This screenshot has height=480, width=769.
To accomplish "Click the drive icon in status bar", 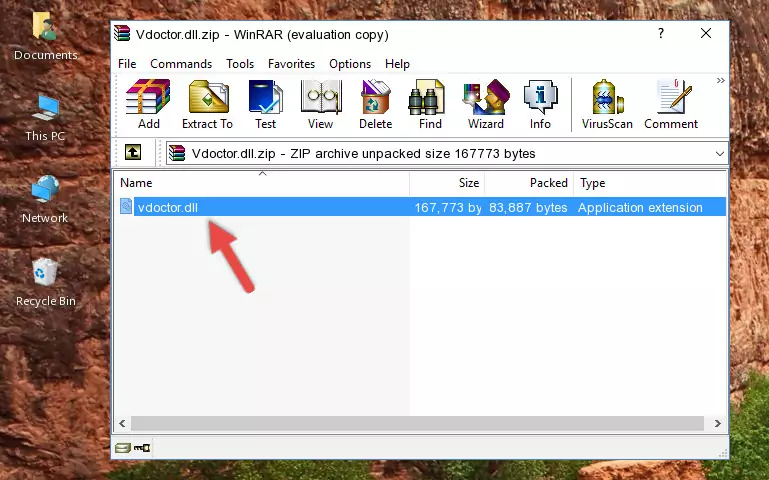I will 123,447.
